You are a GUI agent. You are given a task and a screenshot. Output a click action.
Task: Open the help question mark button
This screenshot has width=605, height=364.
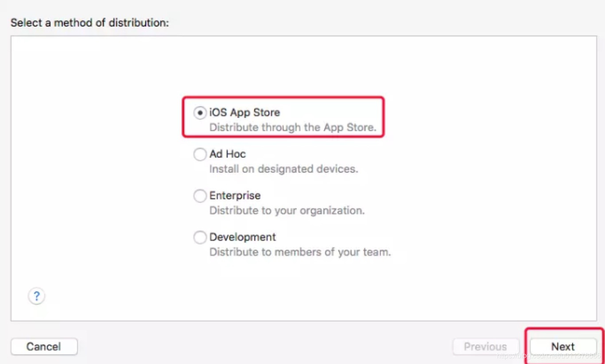[37, 296]
